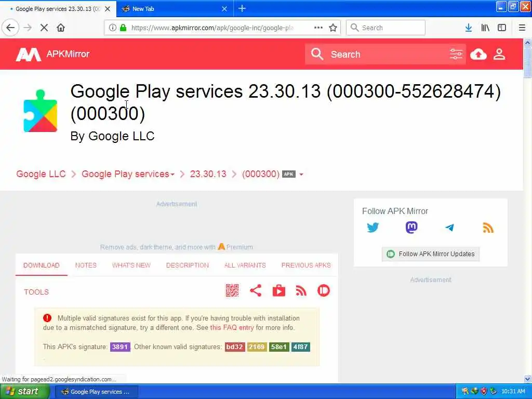Click the taskbar clock showing 10:31 AM
Screen dimensions: 532x399
click(513, 392)
